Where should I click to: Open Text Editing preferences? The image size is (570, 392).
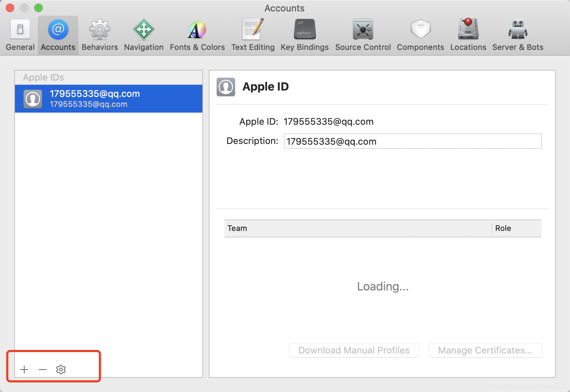pos(253,35)
